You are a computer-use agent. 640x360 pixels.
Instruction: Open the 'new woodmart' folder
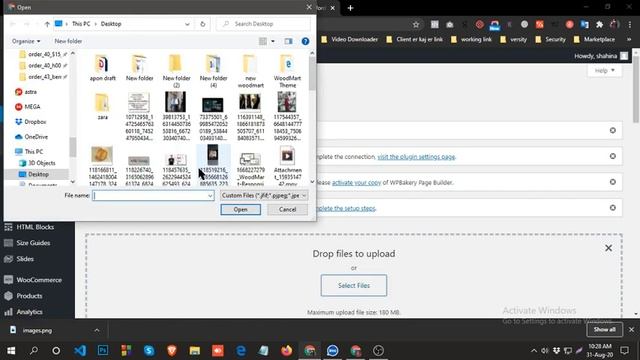coord(250,71)
